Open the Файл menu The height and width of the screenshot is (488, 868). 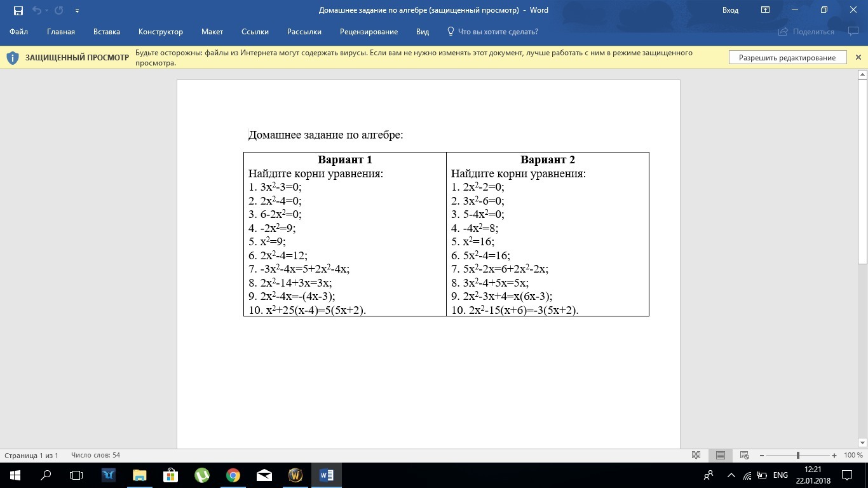click(18, 32)
